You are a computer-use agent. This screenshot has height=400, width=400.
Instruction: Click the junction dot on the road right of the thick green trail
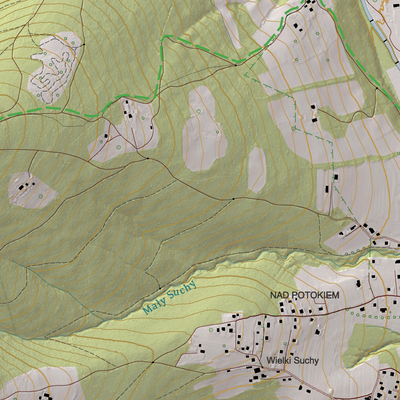click(x=377, y=88)
